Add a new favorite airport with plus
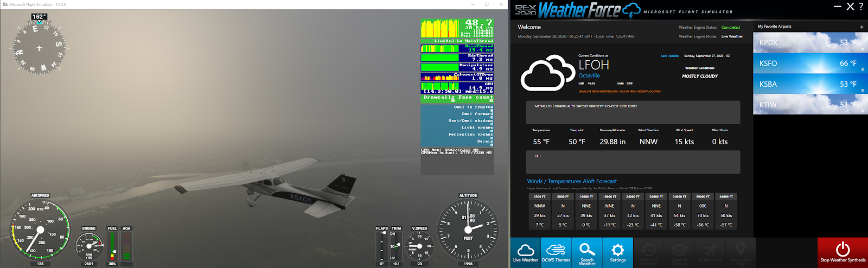This screenshot has width=868, height=268. point(861,27)
